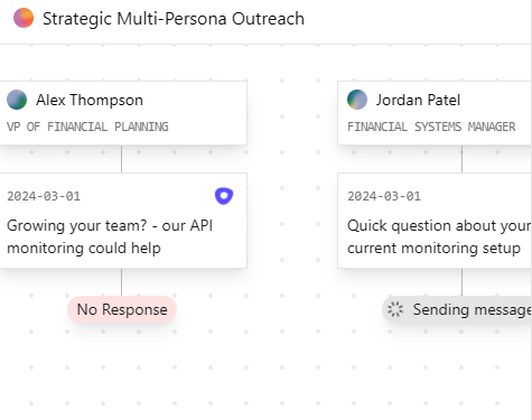This screenshot has height=420, width=532.
Task: Click the spinner in the Sending message badge
Action: (x=395, y=309)
